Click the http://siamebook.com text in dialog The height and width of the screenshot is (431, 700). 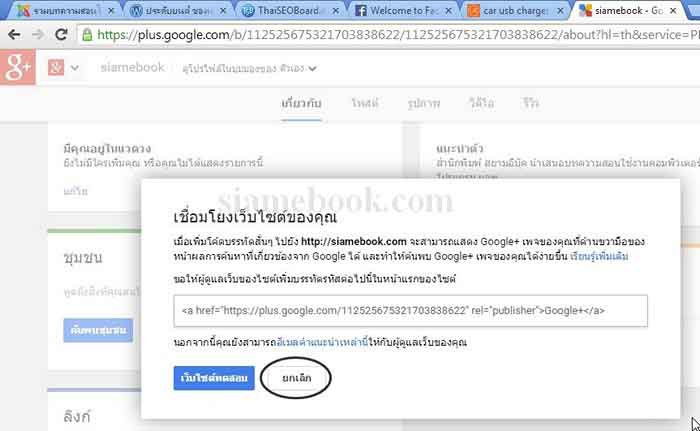point(354,242)
